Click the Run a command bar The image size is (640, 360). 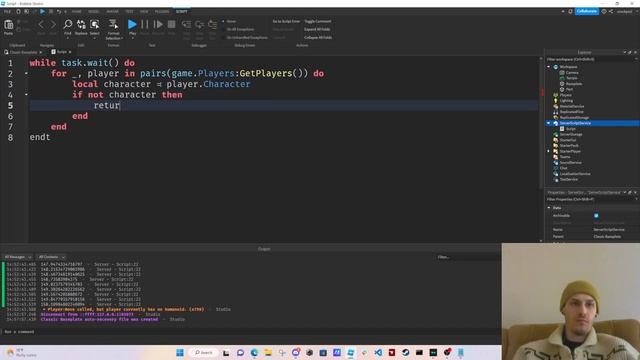pos(251,332)
